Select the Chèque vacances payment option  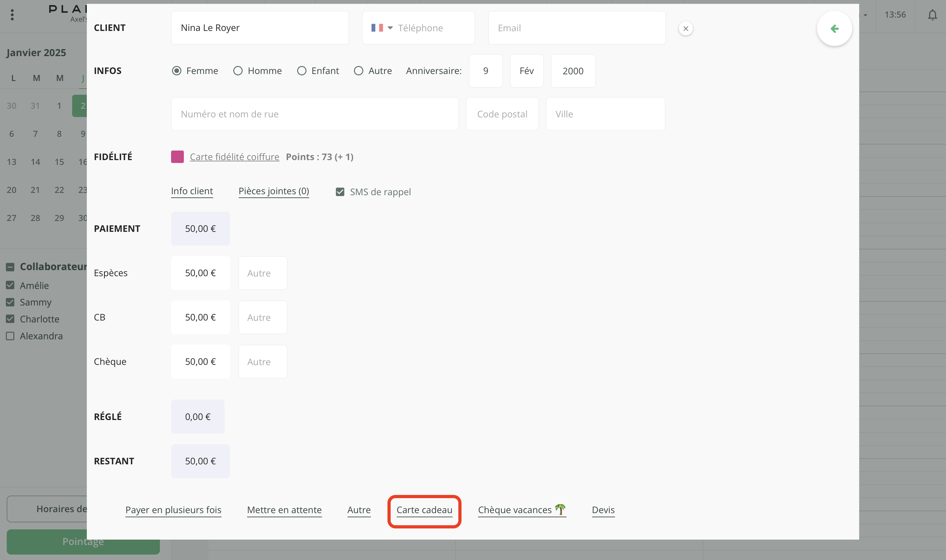tap(522, 510)
